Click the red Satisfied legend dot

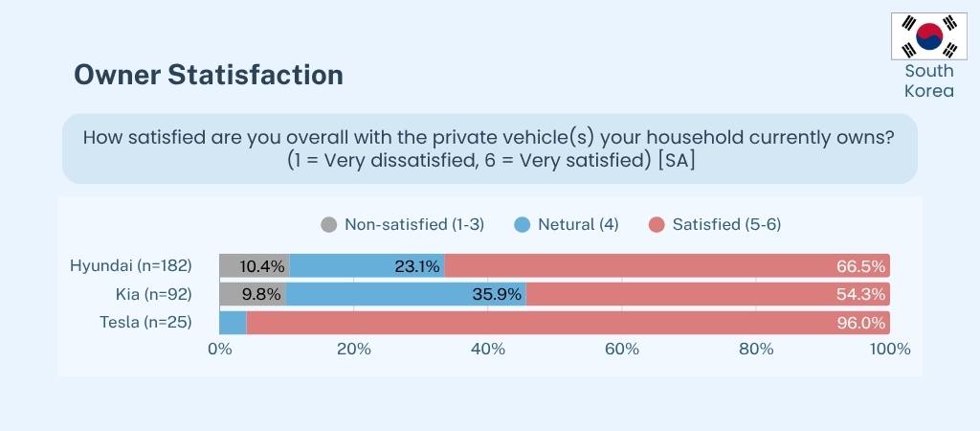(657, 225)
